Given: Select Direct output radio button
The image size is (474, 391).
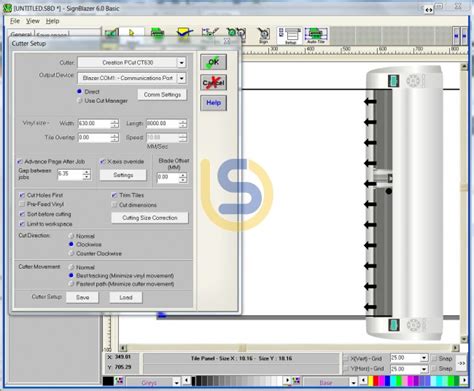Looking at the screenshot, I should pos(79,91).
